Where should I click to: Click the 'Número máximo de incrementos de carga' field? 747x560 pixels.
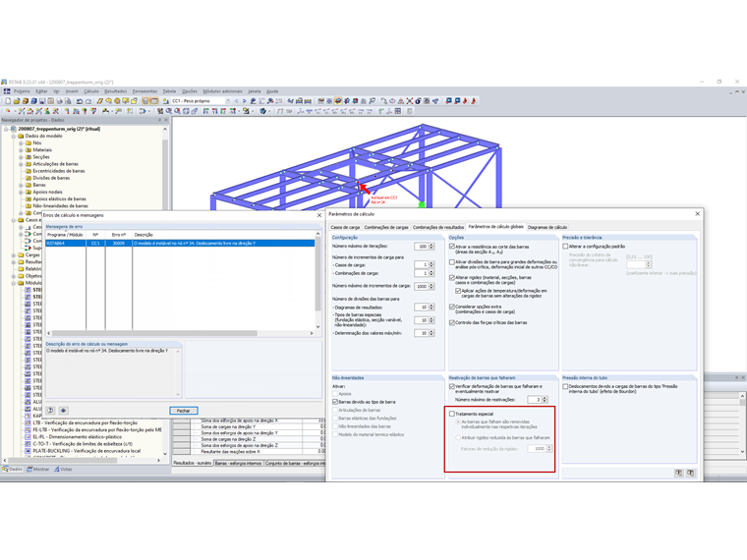pyautogui.click(x=421, y=286)
